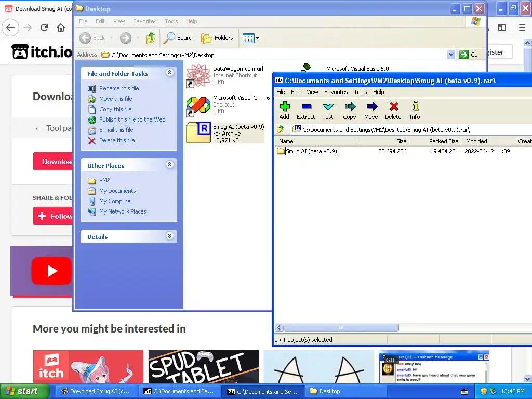
Task: Click Search in Explorer toolbar
Action: pos(179,38)
